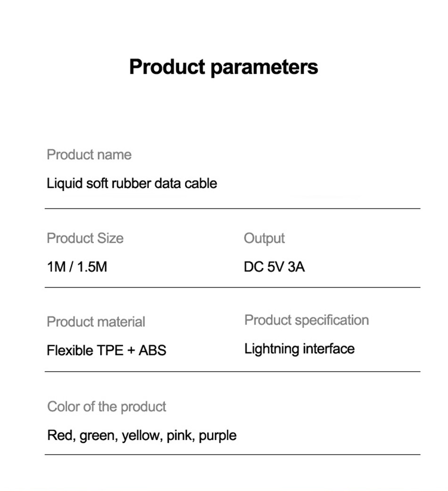Click the divider line beneath the color list
Viewport: 448px width, 492px height.
click(232, 455)
